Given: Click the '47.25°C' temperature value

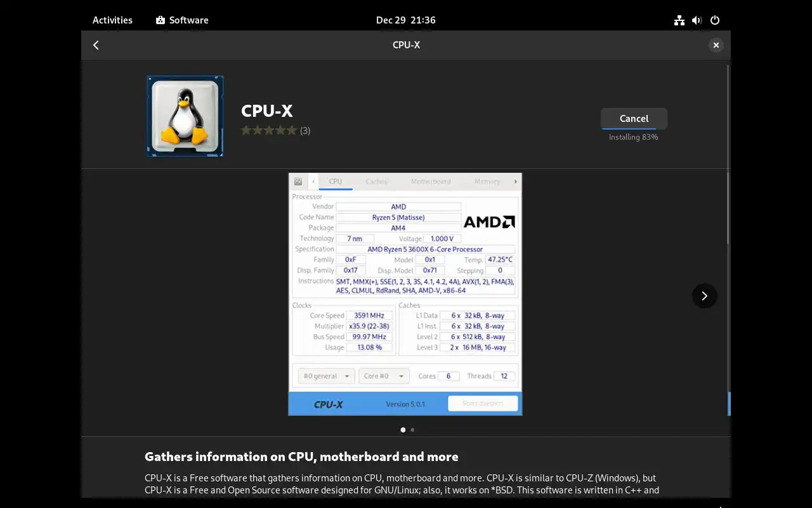Looking at the screenshot, I should 500,260.
